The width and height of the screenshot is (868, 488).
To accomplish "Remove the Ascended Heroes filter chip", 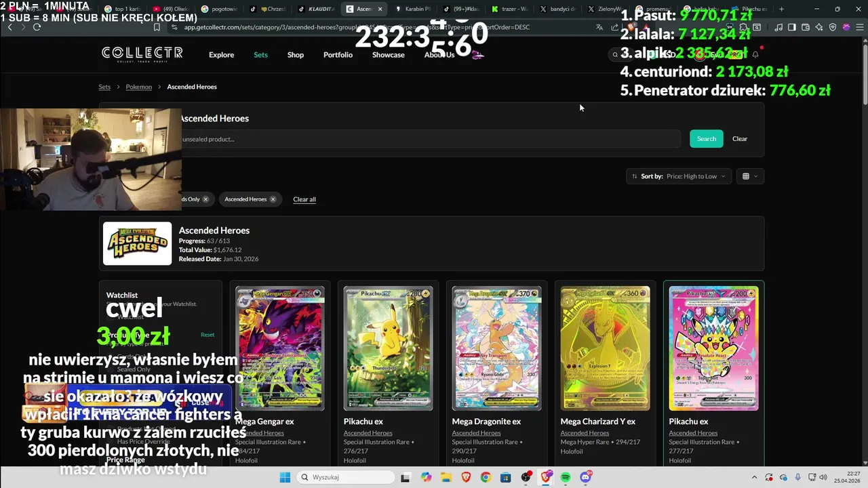I will point(273,199).
